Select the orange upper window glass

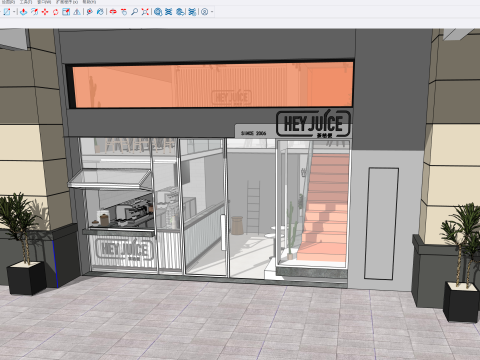[213, 85]
